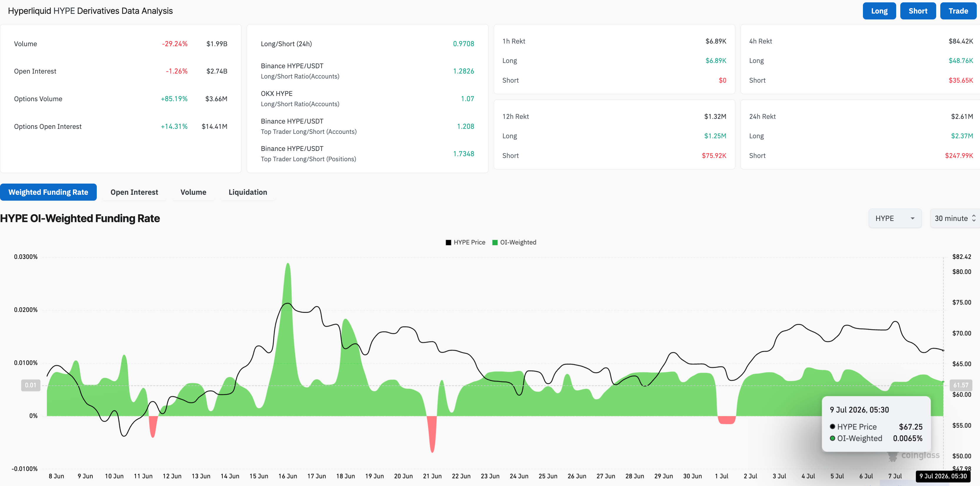Click Open Interest change -1.26%
Screen dimensions: 980x486
pos(176,71)
